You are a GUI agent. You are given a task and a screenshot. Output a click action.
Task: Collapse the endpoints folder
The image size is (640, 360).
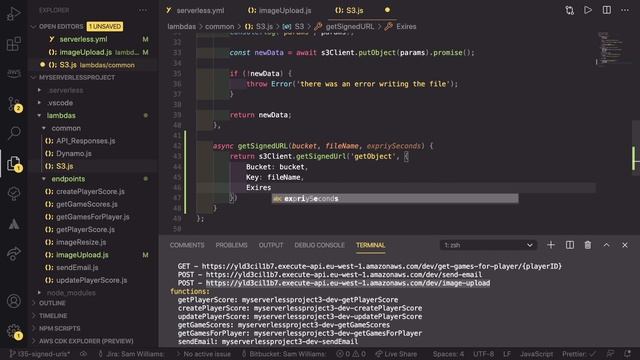[x=68, y=179]
